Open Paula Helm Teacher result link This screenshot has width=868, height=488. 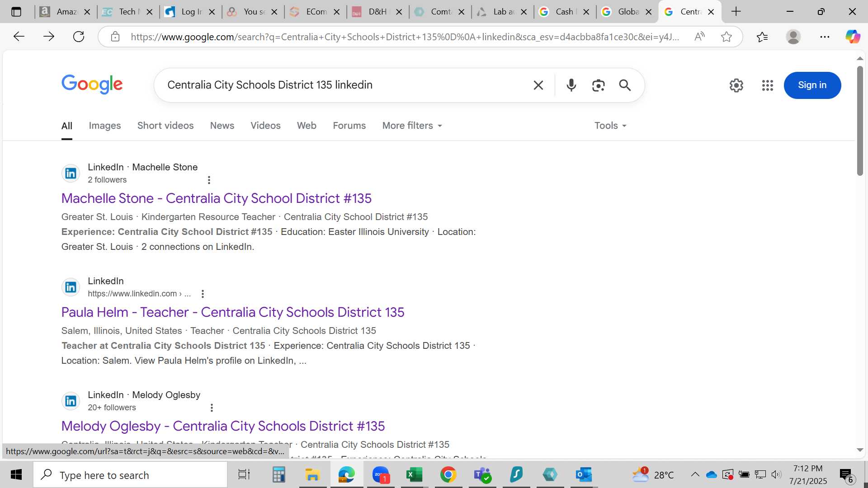tap(233, 312)
